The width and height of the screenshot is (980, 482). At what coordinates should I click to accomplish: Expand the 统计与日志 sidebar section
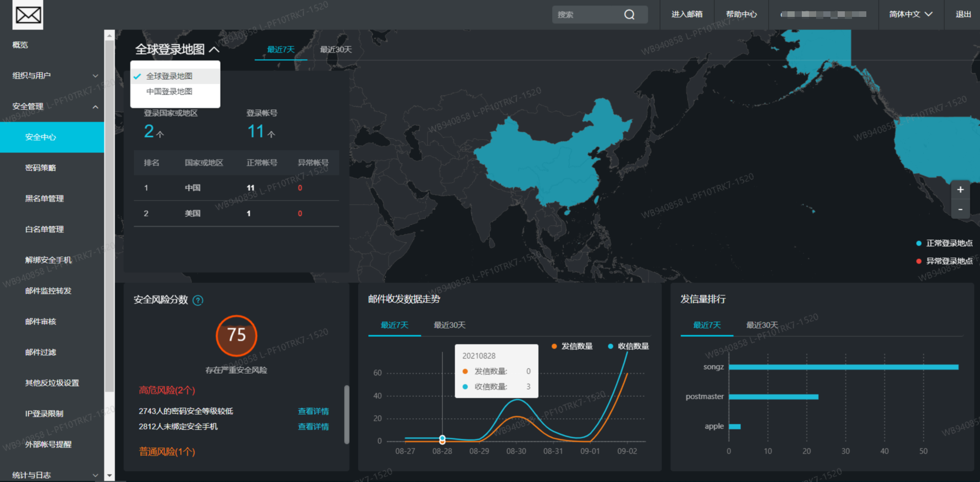tap(95, 475)
